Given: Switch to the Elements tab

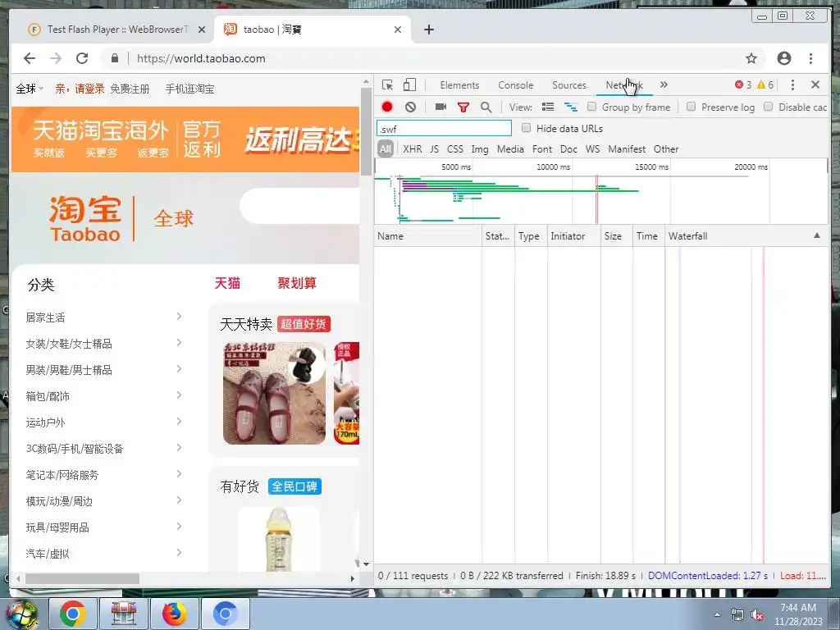Looking at the screenshot, I should 459,85.
